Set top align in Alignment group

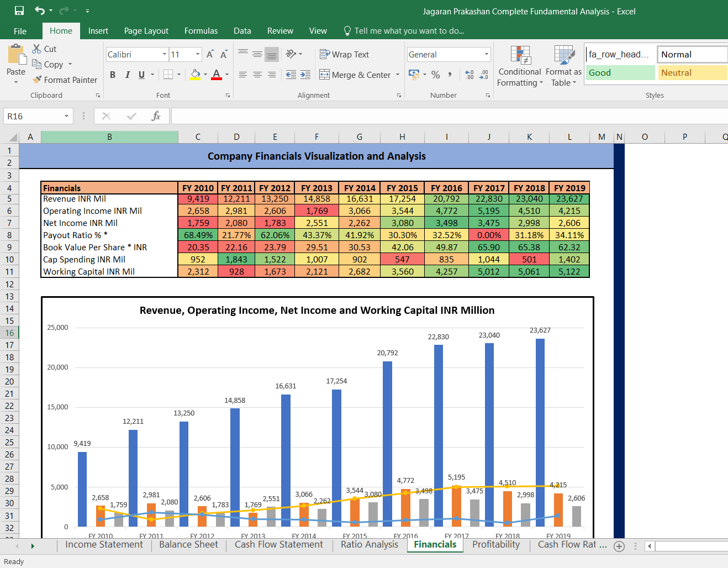pyautogui.click(x=243, y=54)
